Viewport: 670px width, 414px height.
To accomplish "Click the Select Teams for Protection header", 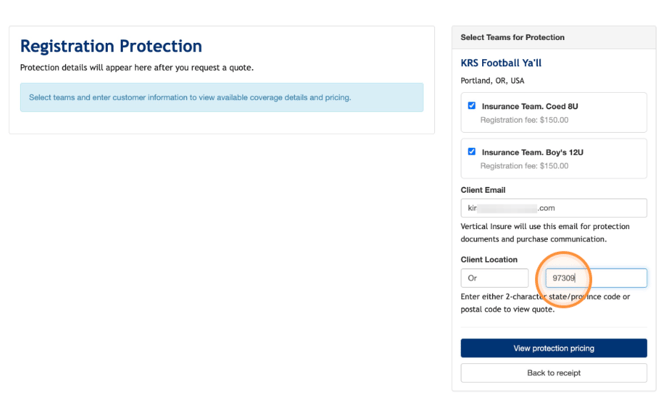I will pyautogui.click(x=512, y=38).
